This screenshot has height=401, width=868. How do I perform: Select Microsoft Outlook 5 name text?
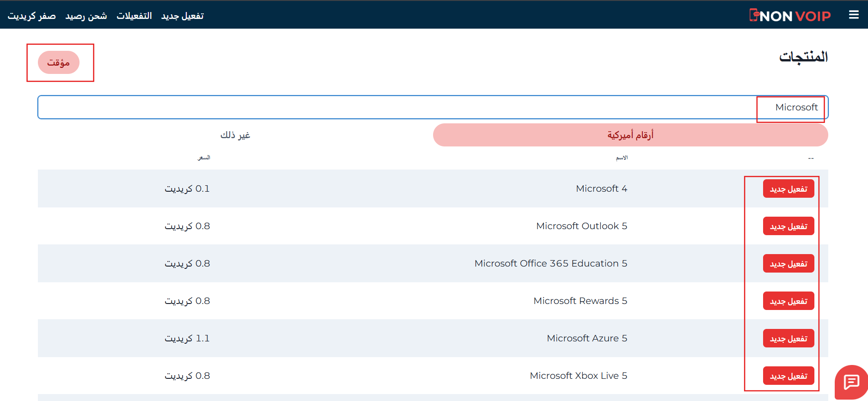click(581, 226)
